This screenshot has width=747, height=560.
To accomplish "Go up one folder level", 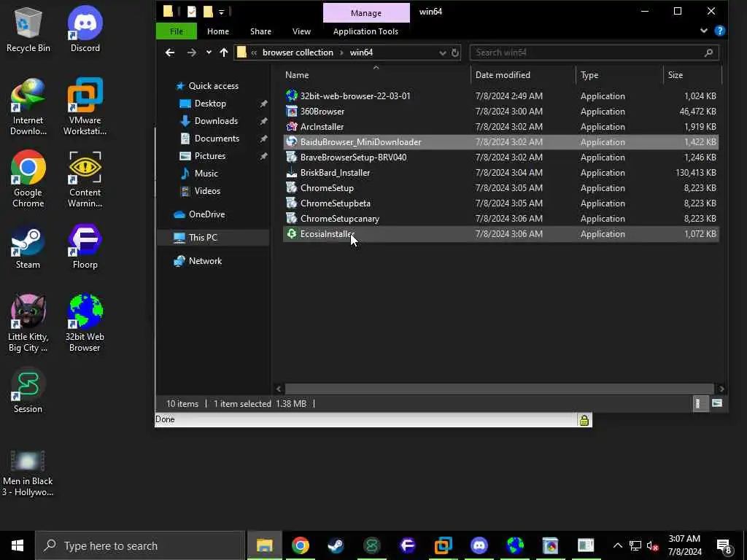I will (x=224, y=52).
